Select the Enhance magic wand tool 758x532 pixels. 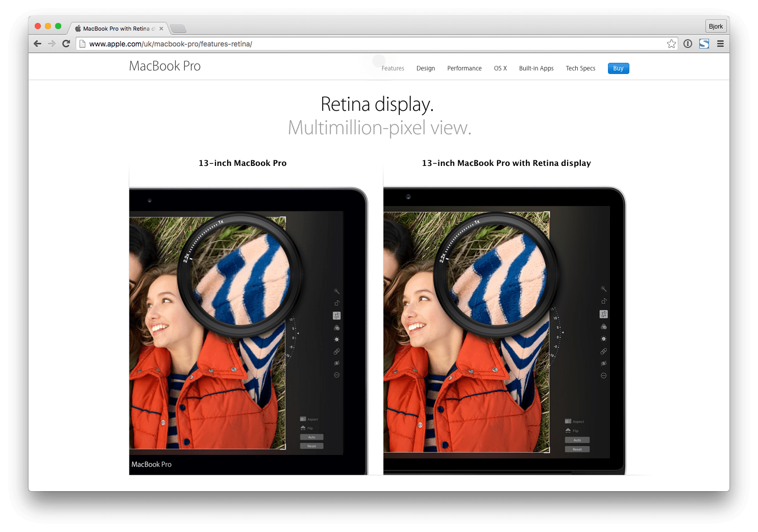tap(336, 291)
